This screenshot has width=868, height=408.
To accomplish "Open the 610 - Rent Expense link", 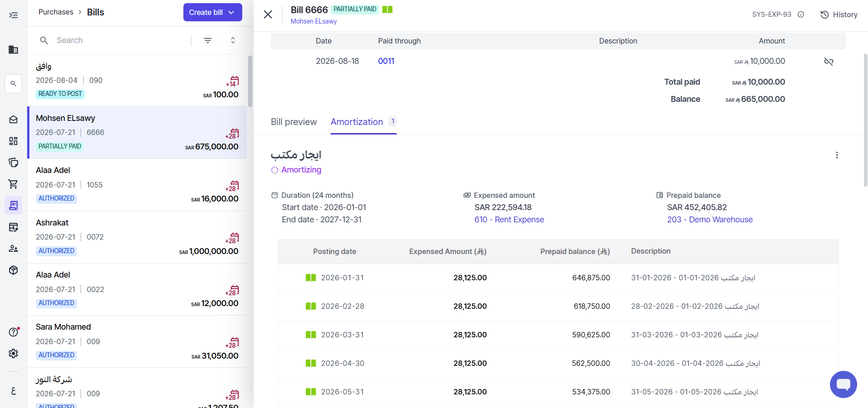I will [509, 220].
